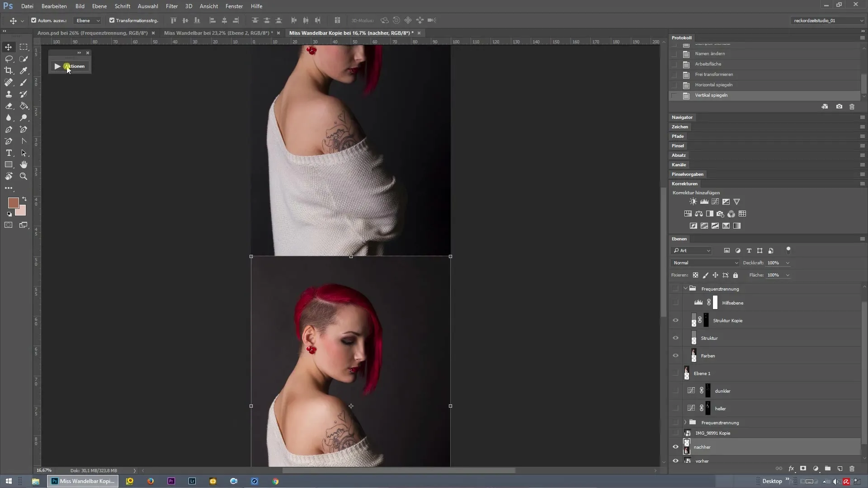This screenshot has width=868, height=488.
Task: Delete current history state trash icon
Action: pyautogui.click(x=852, y=107)
